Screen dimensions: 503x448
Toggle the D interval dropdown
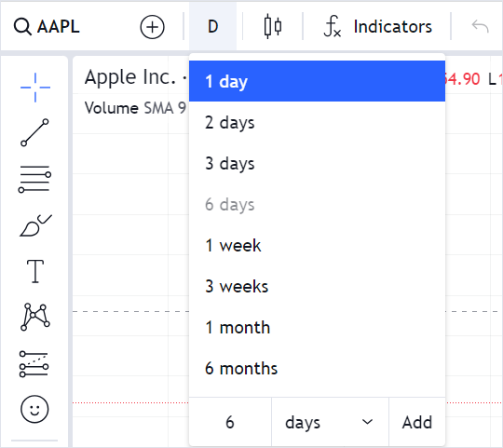pos(213,26)
